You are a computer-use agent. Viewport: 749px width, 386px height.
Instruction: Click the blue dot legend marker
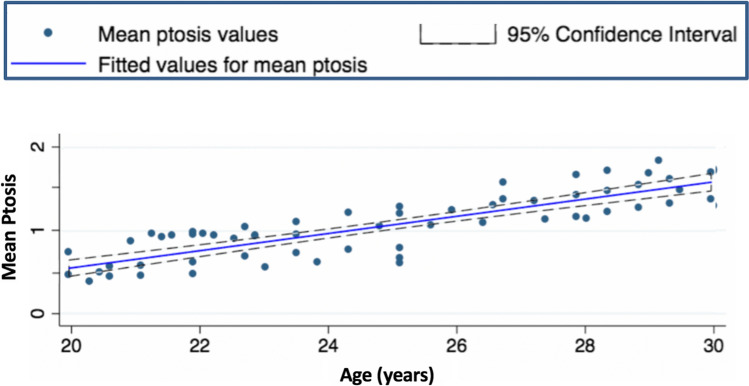pyautogui.click(x=47, y=33)
